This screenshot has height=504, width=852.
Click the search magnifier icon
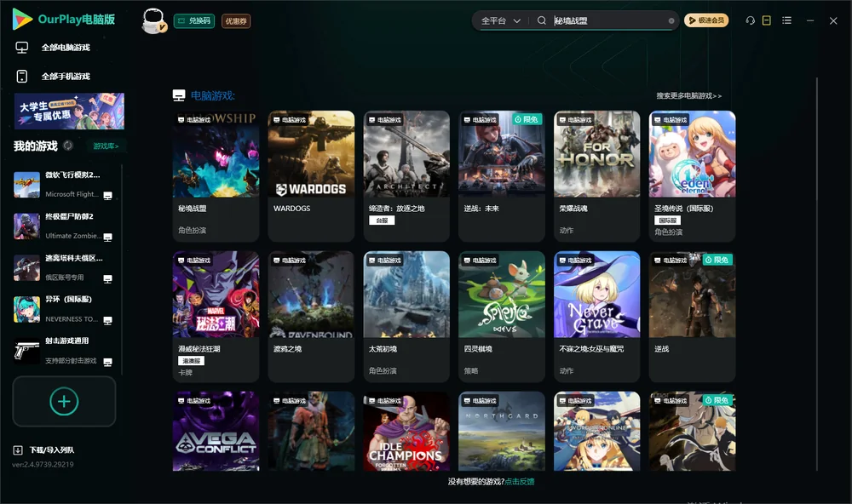(x=542, y=20)
